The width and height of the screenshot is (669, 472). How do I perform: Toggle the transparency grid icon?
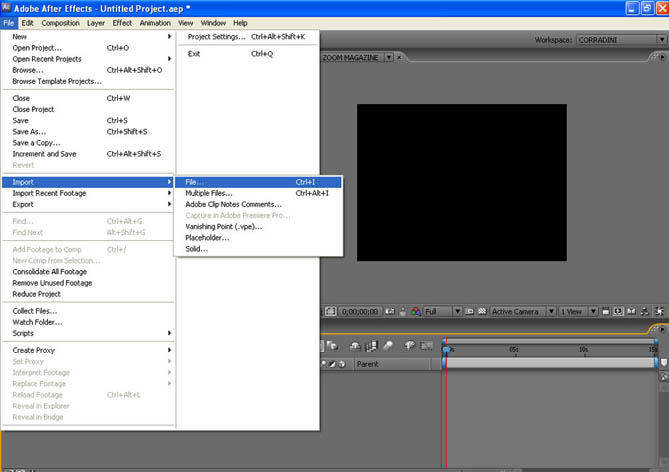pyautogui.click(x=483, y=311)
